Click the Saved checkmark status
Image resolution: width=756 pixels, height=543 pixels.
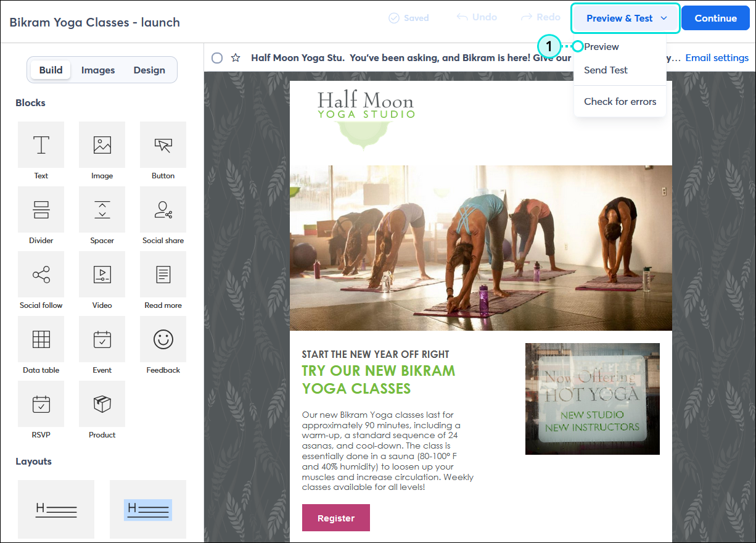pos(409,18)
